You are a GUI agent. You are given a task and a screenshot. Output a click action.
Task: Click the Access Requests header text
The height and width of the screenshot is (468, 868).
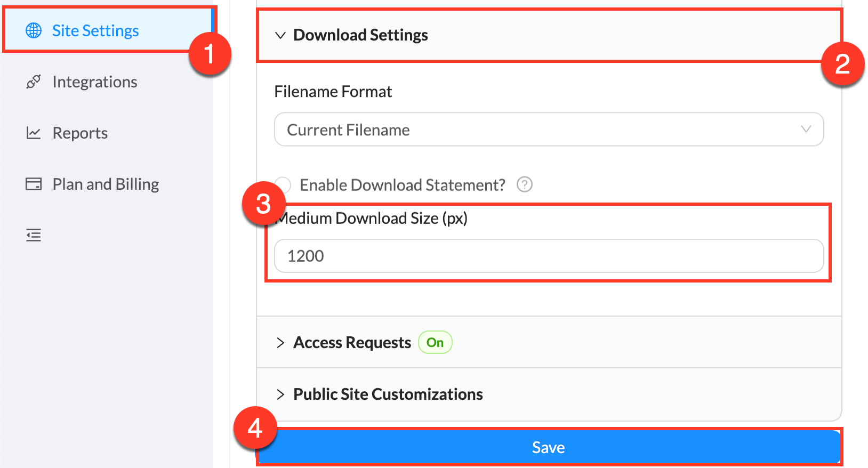coord(351,342)
